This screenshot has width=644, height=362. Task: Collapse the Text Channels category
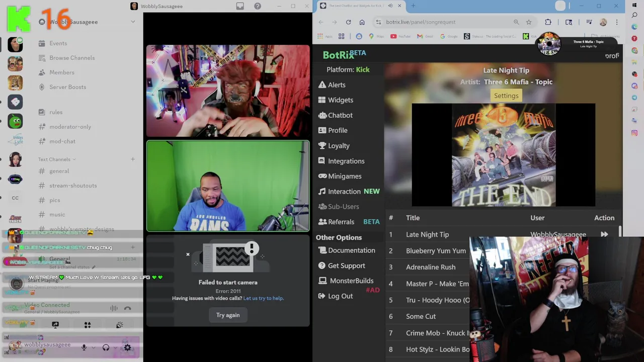57,159
